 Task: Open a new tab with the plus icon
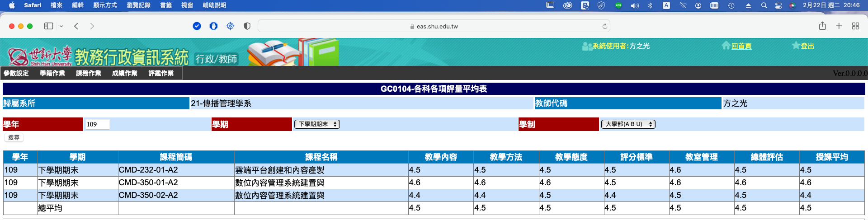(x=839, y=26)
